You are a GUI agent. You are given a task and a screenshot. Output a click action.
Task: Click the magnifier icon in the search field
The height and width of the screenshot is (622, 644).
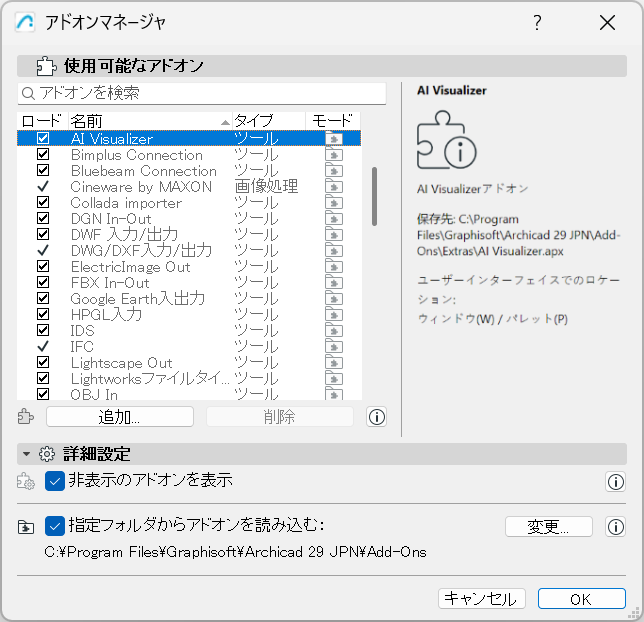28,94
